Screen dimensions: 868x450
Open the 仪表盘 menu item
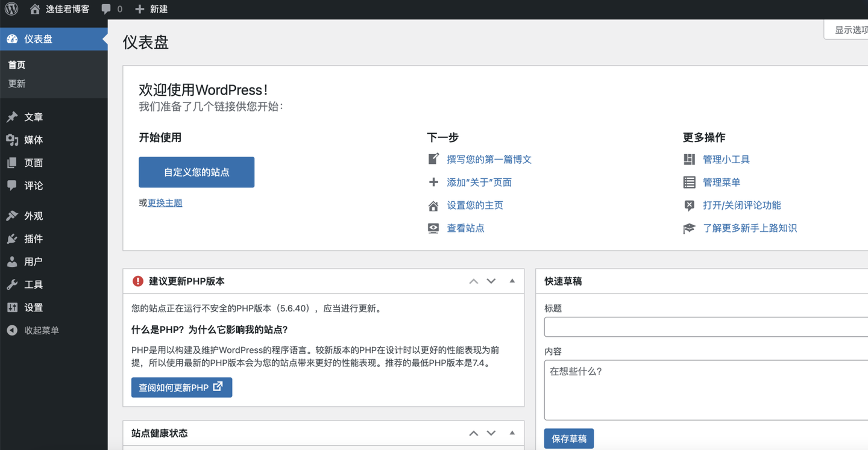(54, 39)
